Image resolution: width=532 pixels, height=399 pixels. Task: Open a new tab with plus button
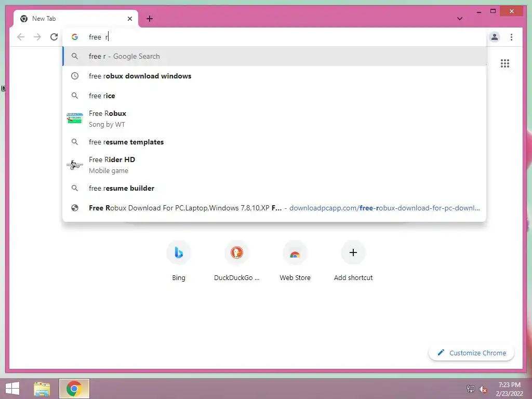(149, 19)
